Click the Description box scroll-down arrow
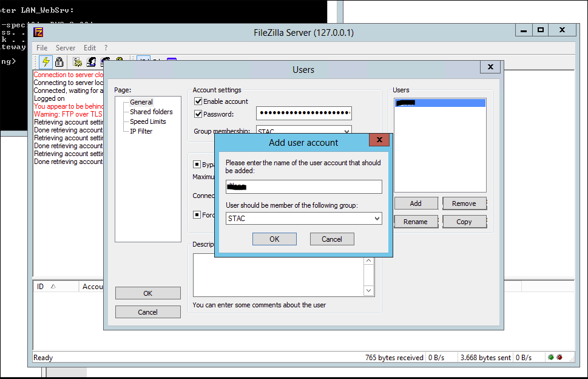Viewport: 588px width, 379px height. (368, 290)
